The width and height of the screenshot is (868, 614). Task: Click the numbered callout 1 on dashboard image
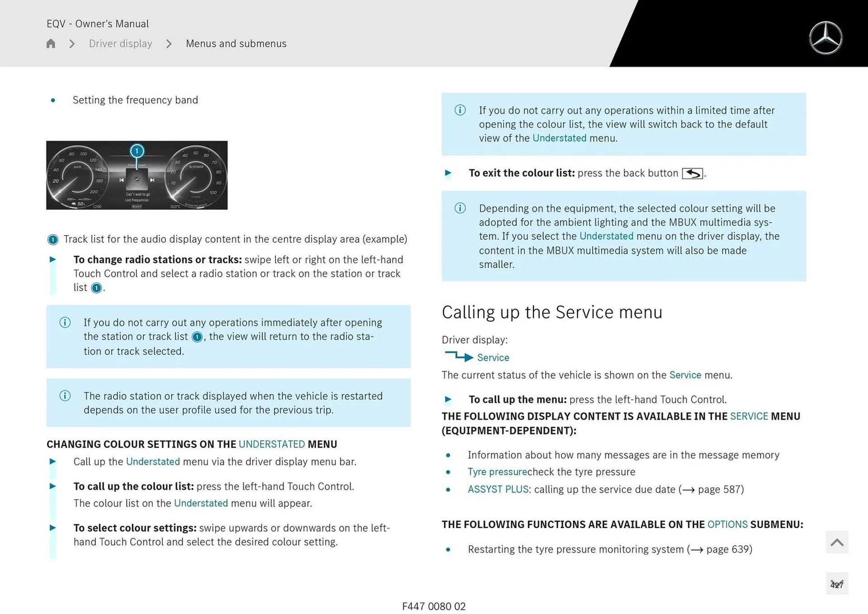[137, 151]
